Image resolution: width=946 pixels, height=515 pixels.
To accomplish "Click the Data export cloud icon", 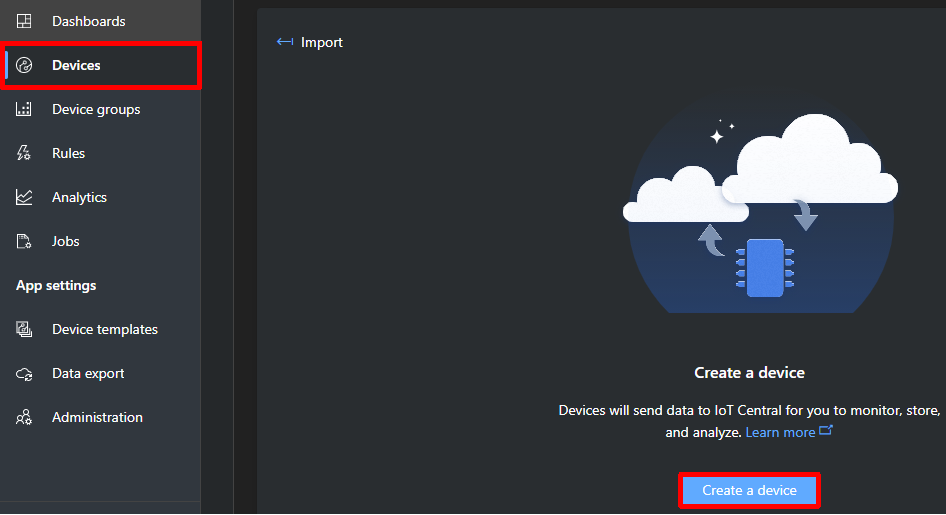I will tap(24, 373).
